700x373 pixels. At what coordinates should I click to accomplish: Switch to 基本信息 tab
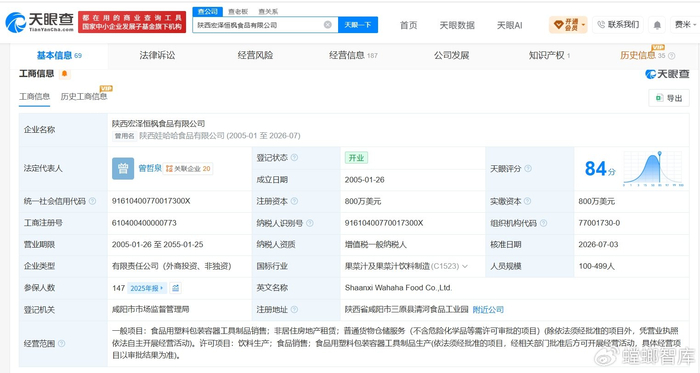click(59, 55)
